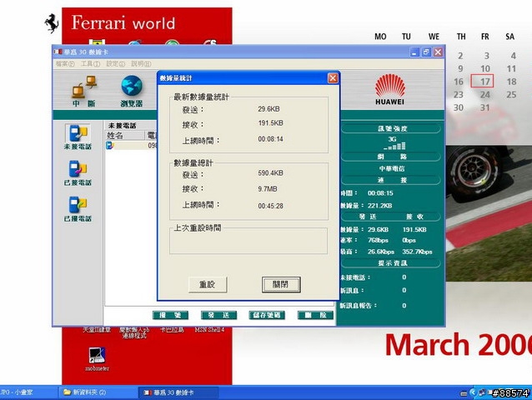This screenshot has height=400, width=532.
Task: Click the 訊號強度 signal strength header
Action: point(391,128)
